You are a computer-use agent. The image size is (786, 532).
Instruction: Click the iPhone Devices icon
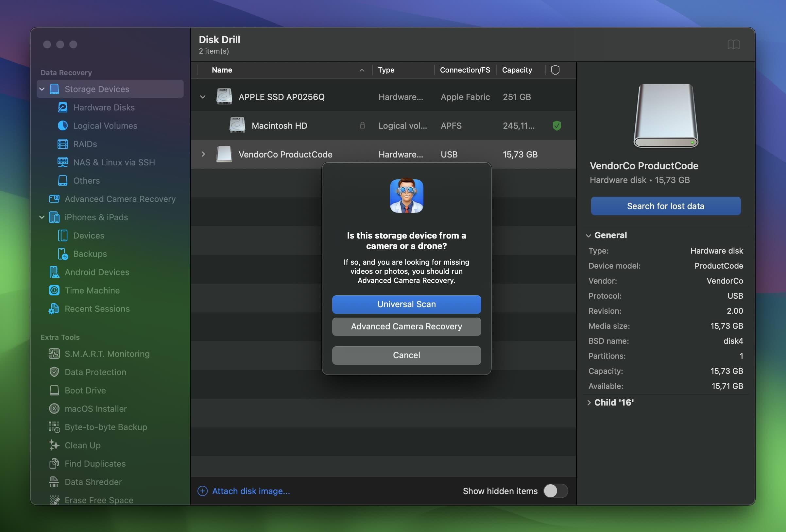pyautogui.click(x=62, y=236)
